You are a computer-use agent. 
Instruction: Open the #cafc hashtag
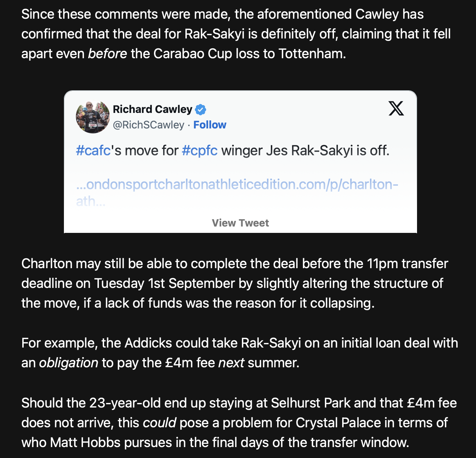tap(94, 151)
